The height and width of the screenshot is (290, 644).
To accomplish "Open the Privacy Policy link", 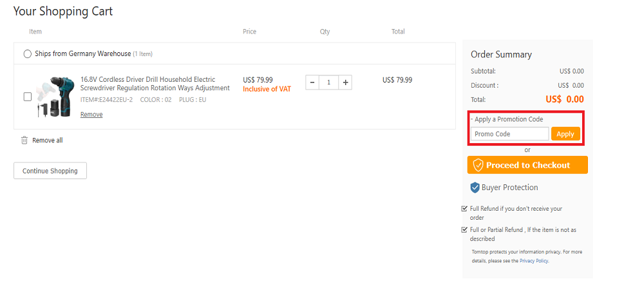I will [534, 261].
